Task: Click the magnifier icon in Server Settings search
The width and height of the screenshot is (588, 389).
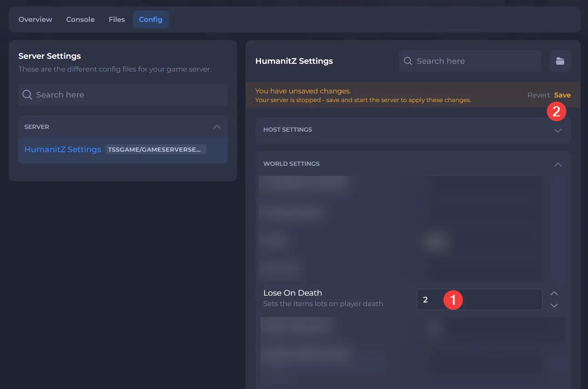Action: click(x=27, y=95)
